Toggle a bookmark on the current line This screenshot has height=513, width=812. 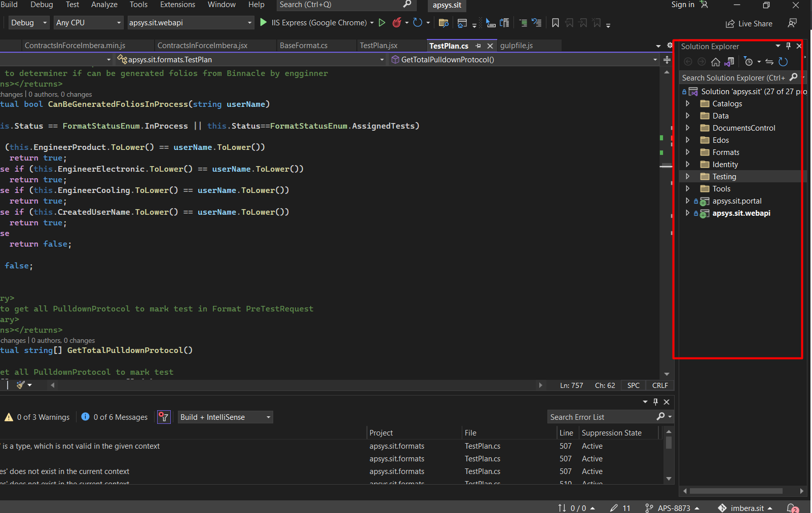[556, 23]
